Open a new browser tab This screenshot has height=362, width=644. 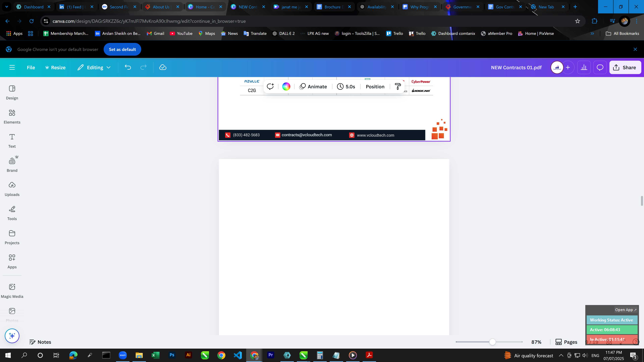pos(575,7)
